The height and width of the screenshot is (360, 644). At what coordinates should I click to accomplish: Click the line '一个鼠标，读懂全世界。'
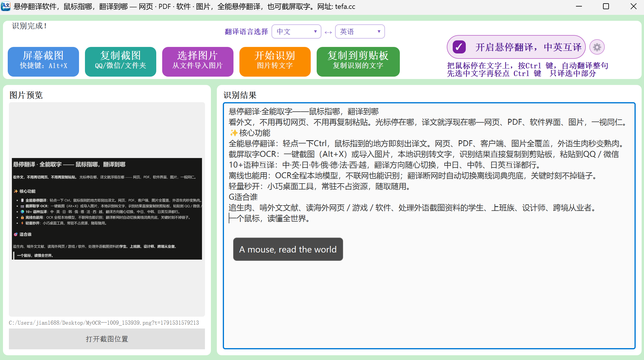point(270,218)
